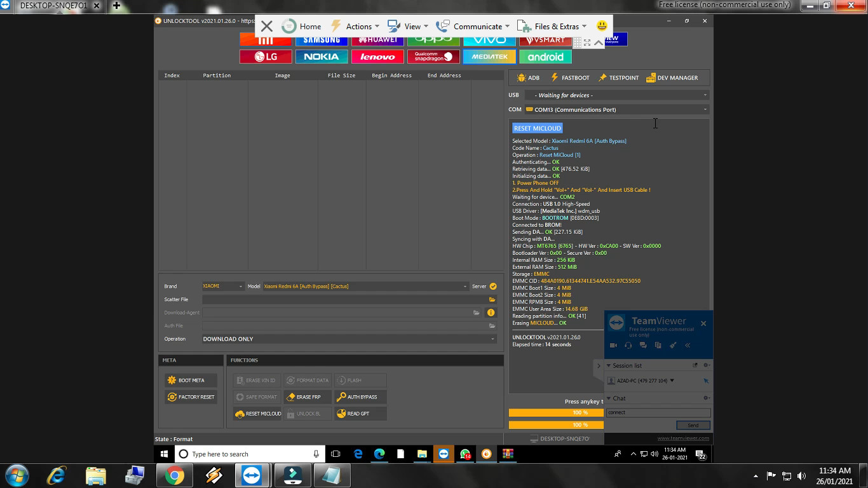Click the LG brand logo tile
Viewport: 868px width, 488px height.
pos(266,57)
